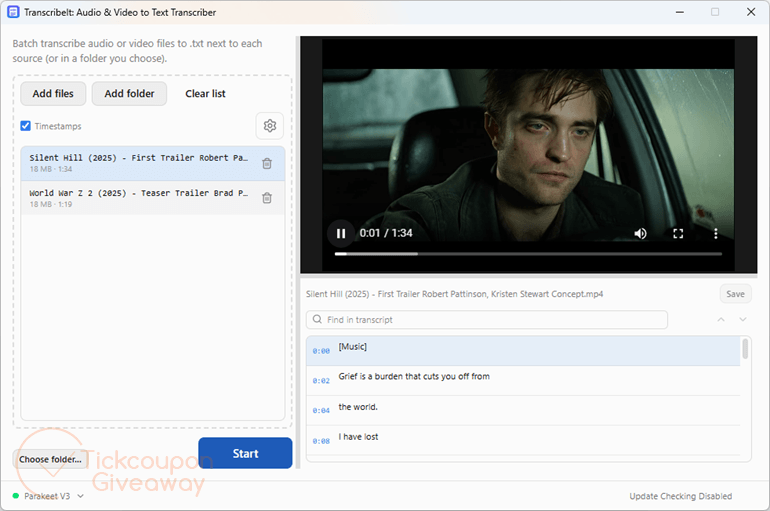Image resolution: width=770 pixels, height=511 pixels.
Task: Click the 0:02 timestamp link
Action: pyautogui.click(x=321, y=381)
